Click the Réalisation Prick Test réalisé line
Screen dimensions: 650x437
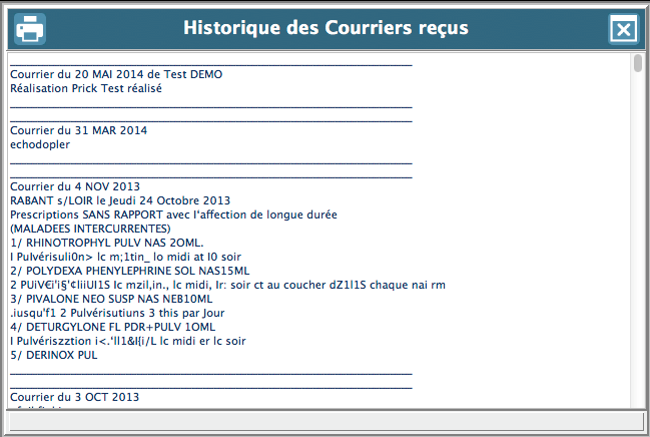click(86, 88)
